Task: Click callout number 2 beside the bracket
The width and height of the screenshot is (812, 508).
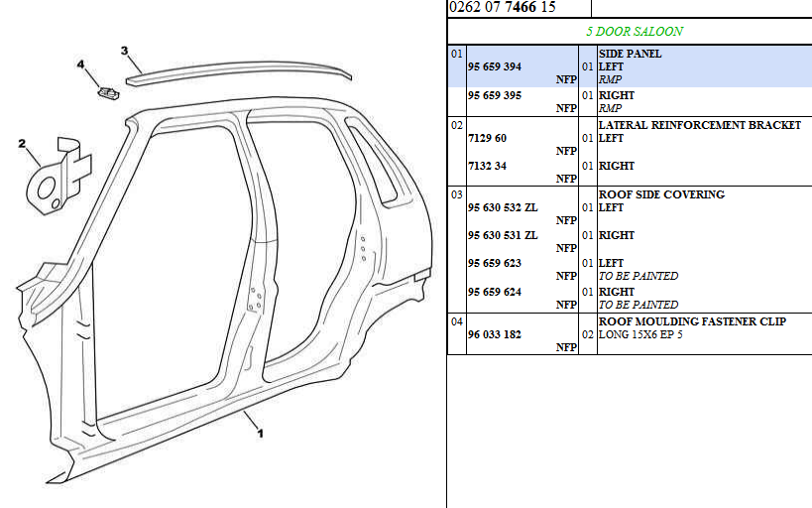Action: (22, 144)
